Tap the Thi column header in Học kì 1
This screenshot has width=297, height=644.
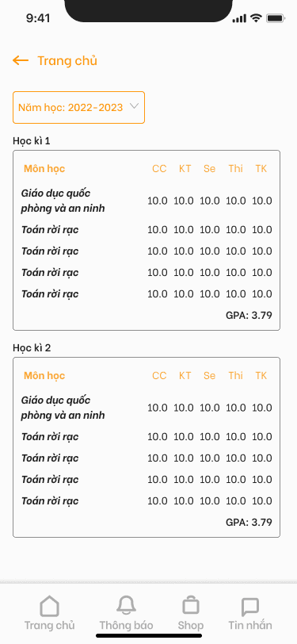(x=236, y=169)
